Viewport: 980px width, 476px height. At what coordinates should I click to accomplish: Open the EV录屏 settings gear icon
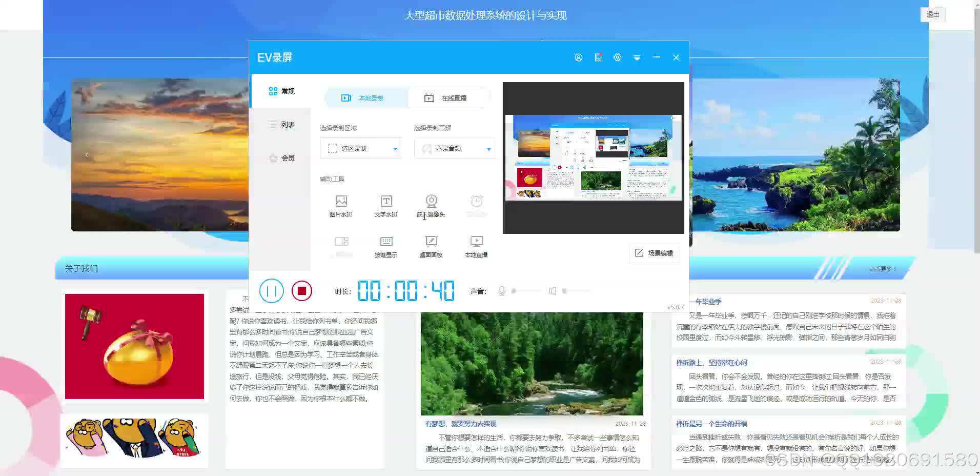coord(617,57)
